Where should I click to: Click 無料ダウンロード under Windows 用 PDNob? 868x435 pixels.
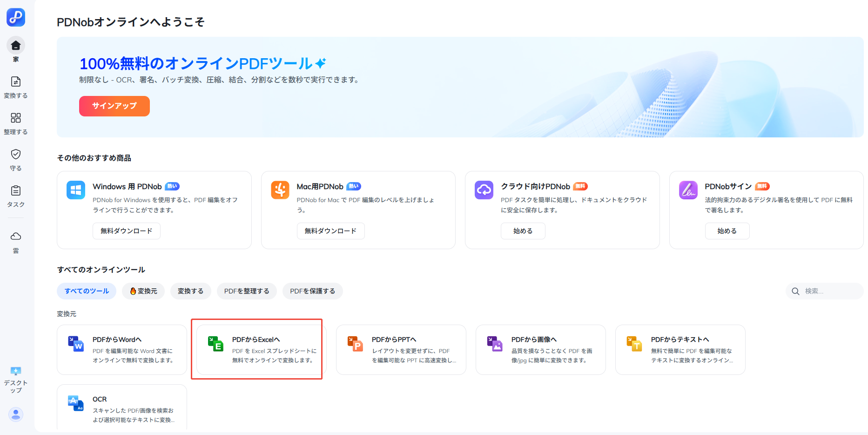click(127, 231)
